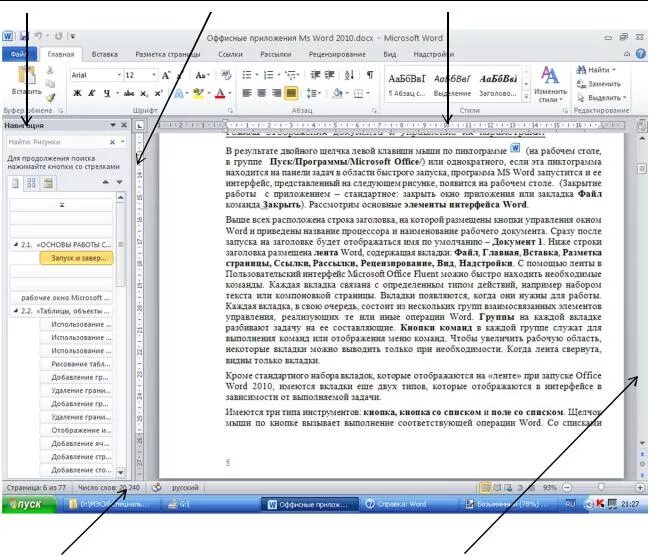649x556 pixels.
Task: Apply Subscript formatting
Action: [143, 94]
